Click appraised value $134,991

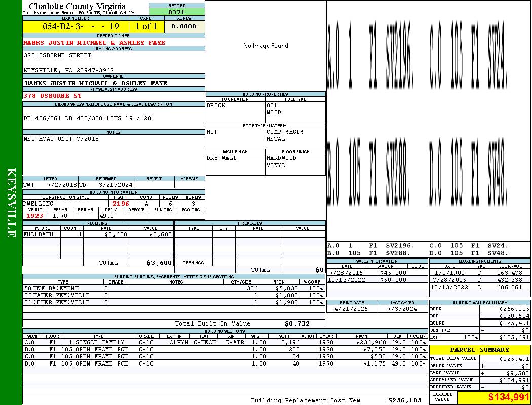tap(514, 380)
